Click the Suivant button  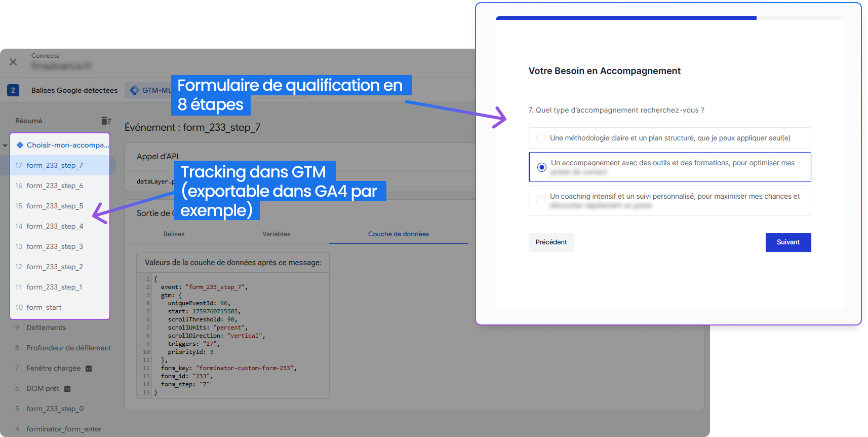788,242
